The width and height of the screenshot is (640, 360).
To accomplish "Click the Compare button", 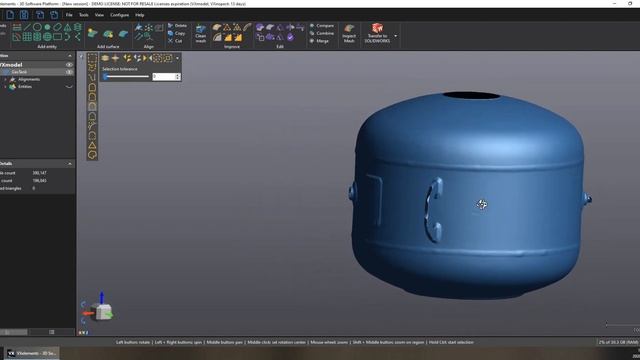I will click(322, 26).
